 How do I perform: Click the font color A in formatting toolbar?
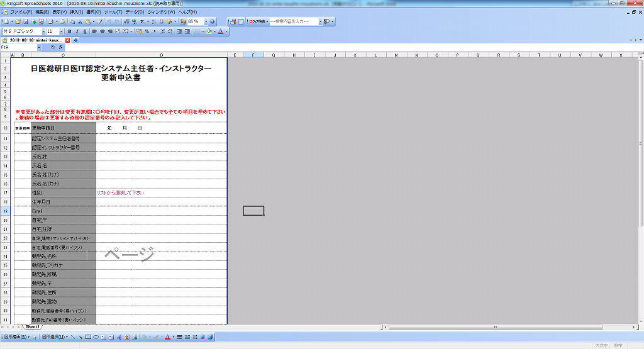tap(221, 31)
